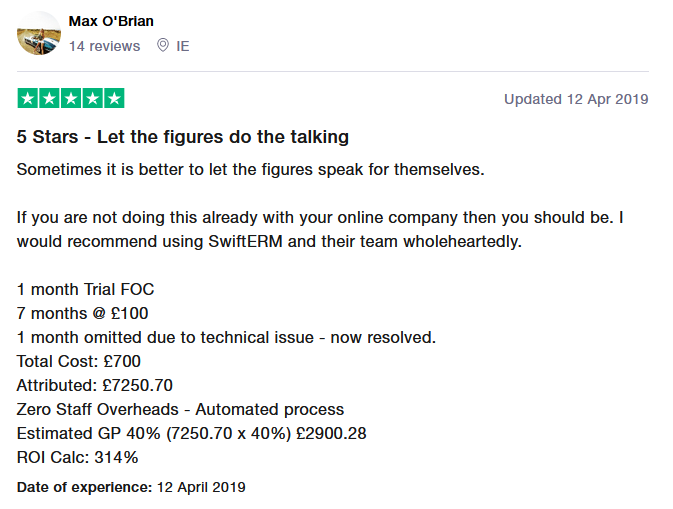View the 14 reviews count

pos(105,46)
